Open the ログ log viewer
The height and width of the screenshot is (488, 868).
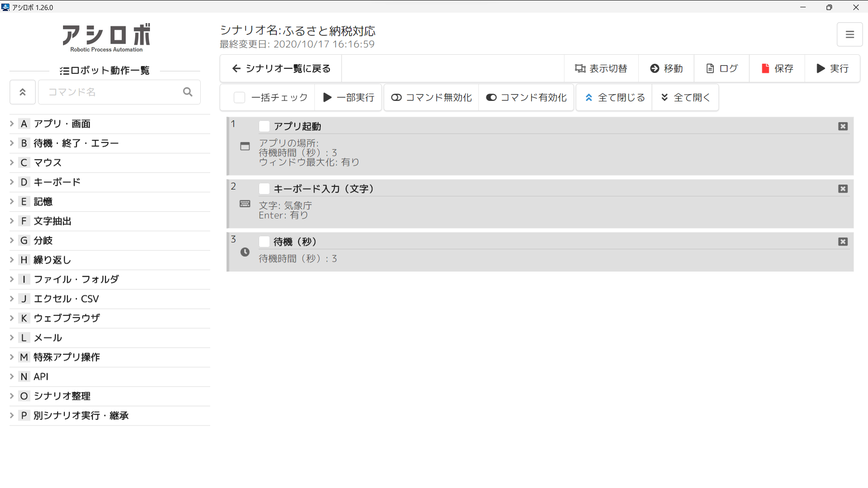click(x=721, y=68)
